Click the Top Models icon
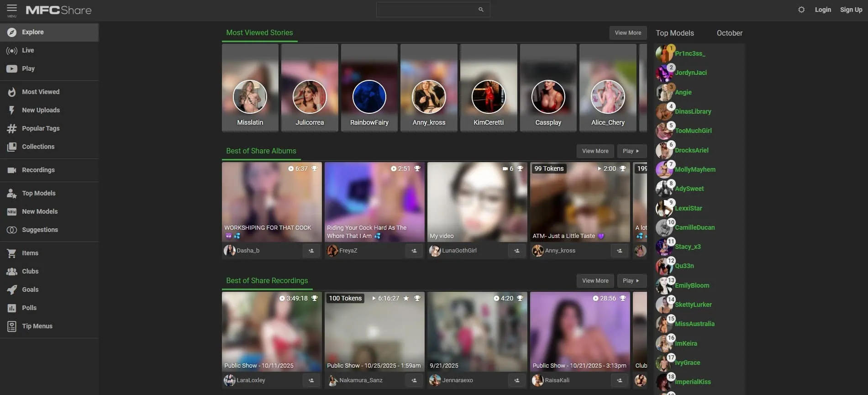This screenshot has width=868, height=395. click(x=12, y=193)
